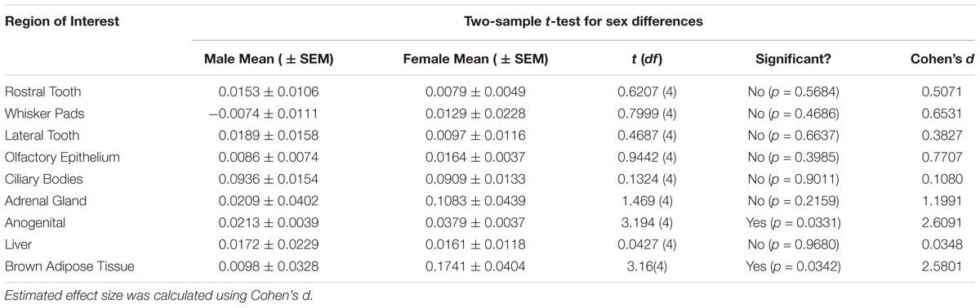Click the Significant? column header
The image size is (980, 308).
785,59
